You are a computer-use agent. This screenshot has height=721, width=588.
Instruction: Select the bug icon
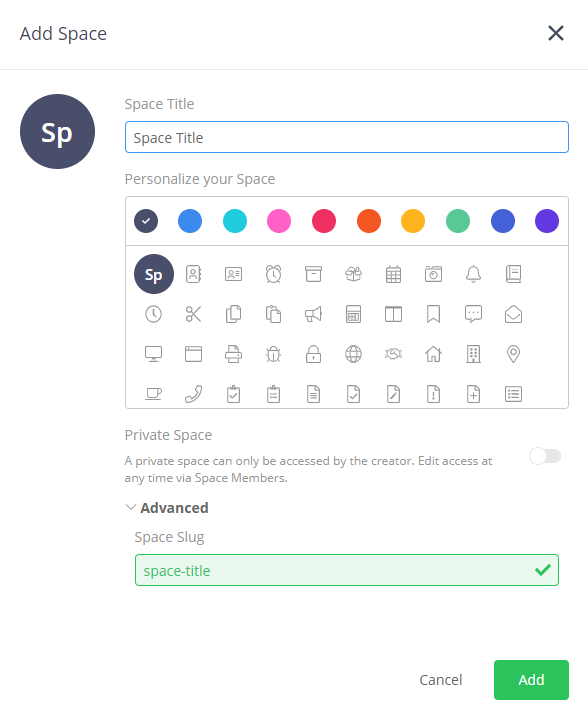(x=274, y=354)
